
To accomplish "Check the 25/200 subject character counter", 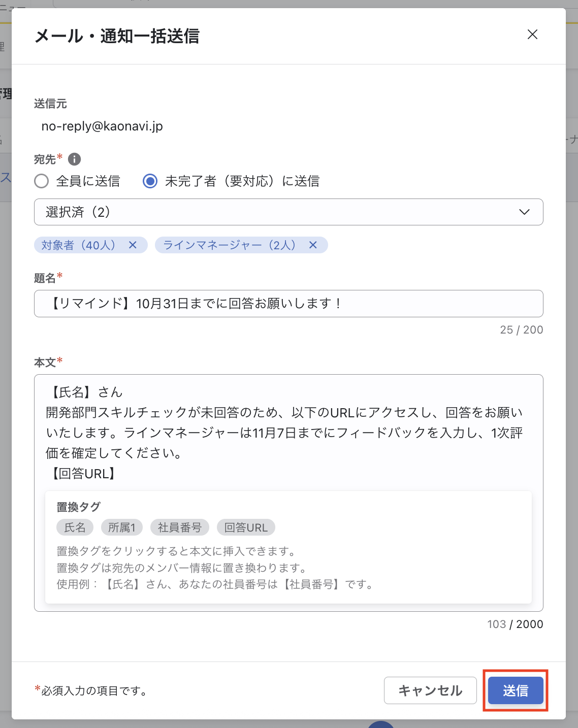I will pos(522,329).
